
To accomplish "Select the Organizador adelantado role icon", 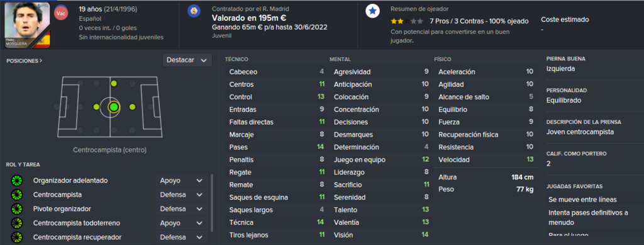I will [17, 181].
